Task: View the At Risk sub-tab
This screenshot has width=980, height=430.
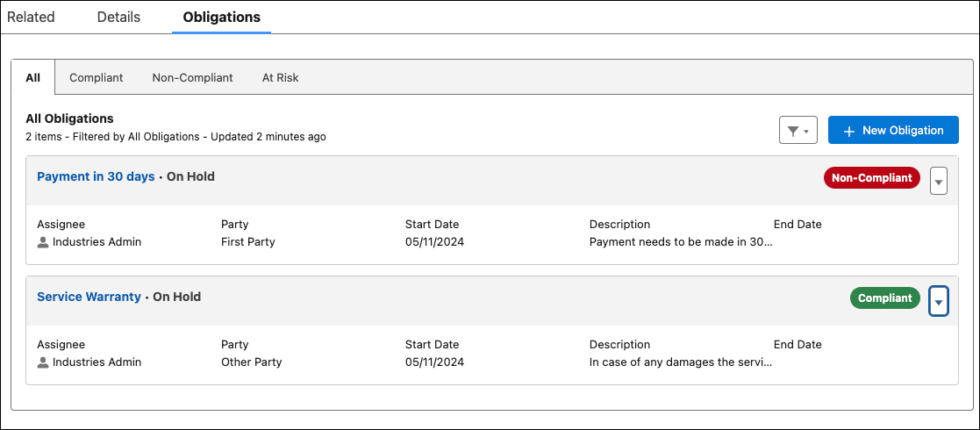Action: [280, 77]
